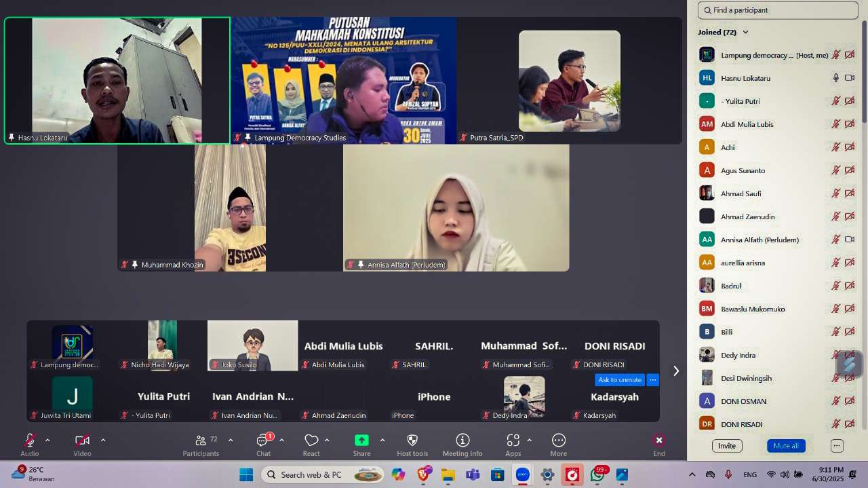This screenshot has width=868, height=488.
Task: Click the green Share screen icon
Action: tap(361, 440)
